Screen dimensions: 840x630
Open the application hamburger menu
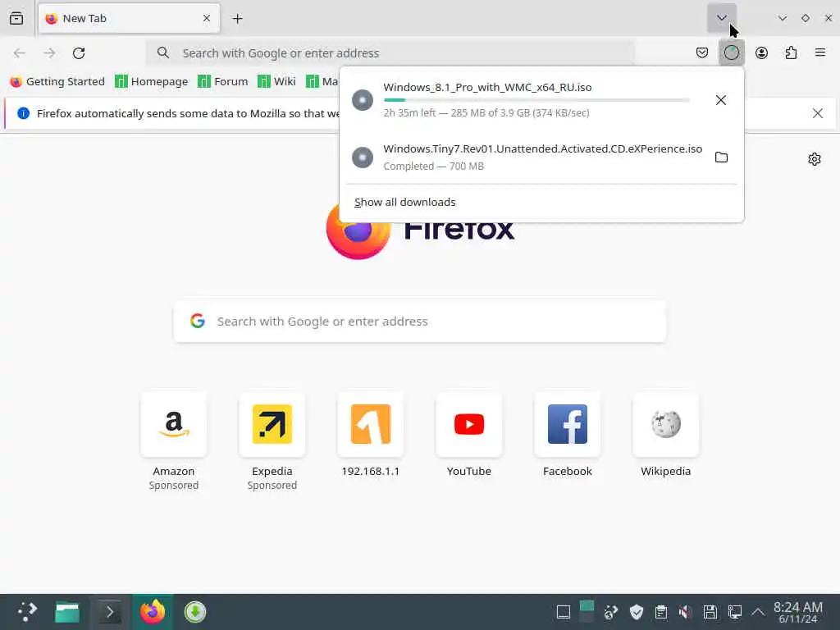point(819,52)
